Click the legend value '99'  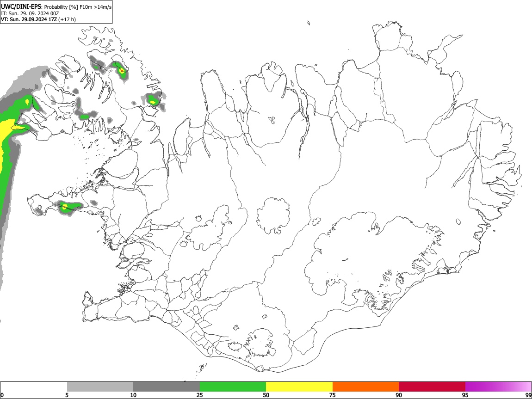coord(528,395)
